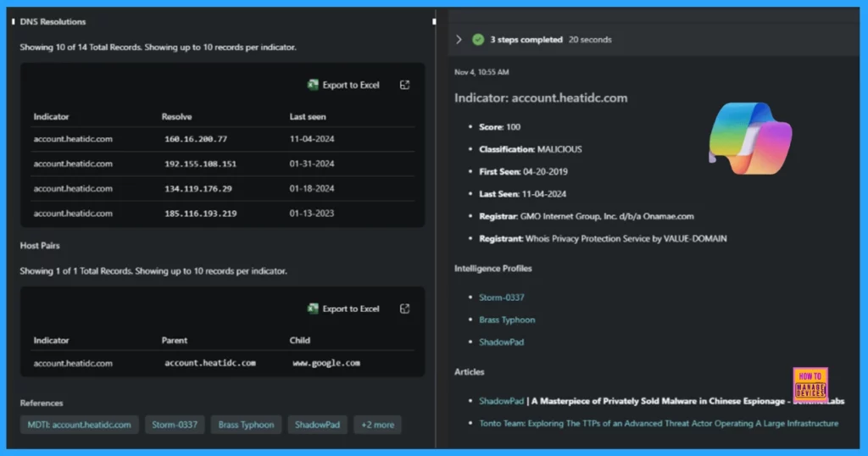Image resolution: width=868 pixels, height=456 pixels.
Task: Click last seen date 01-18-2024
Action: [312, 189]
